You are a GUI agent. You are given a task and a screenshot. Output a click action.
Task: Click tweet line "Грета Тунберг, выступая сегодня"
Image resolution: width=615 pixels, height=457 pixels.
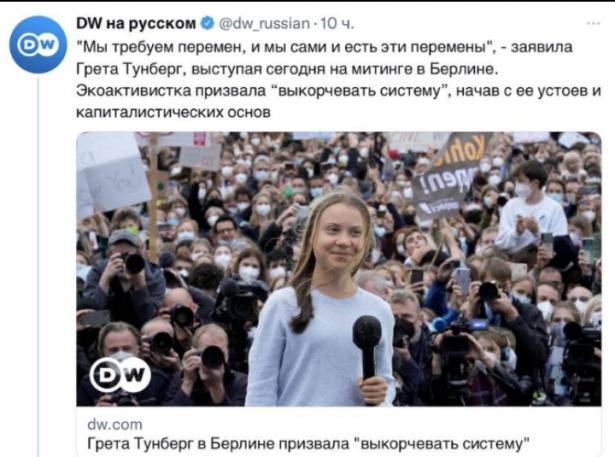point(287,69)
